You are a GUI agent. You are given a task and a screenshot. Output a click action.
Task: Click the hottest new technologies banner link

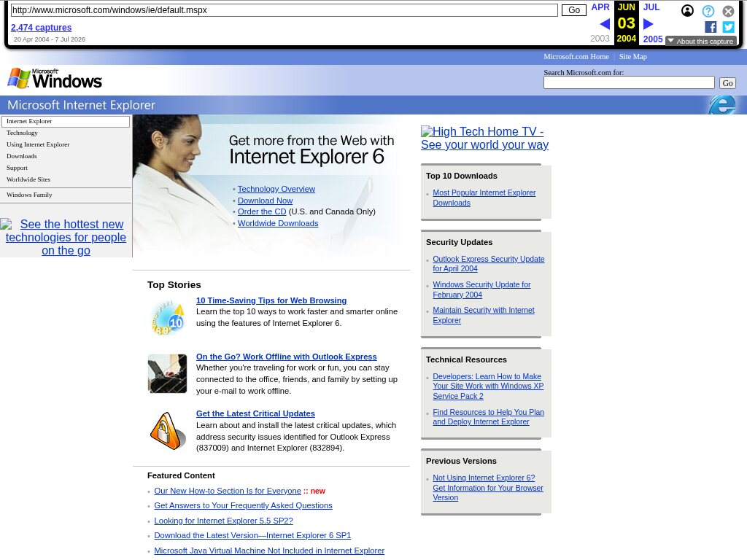pos(66,237)
